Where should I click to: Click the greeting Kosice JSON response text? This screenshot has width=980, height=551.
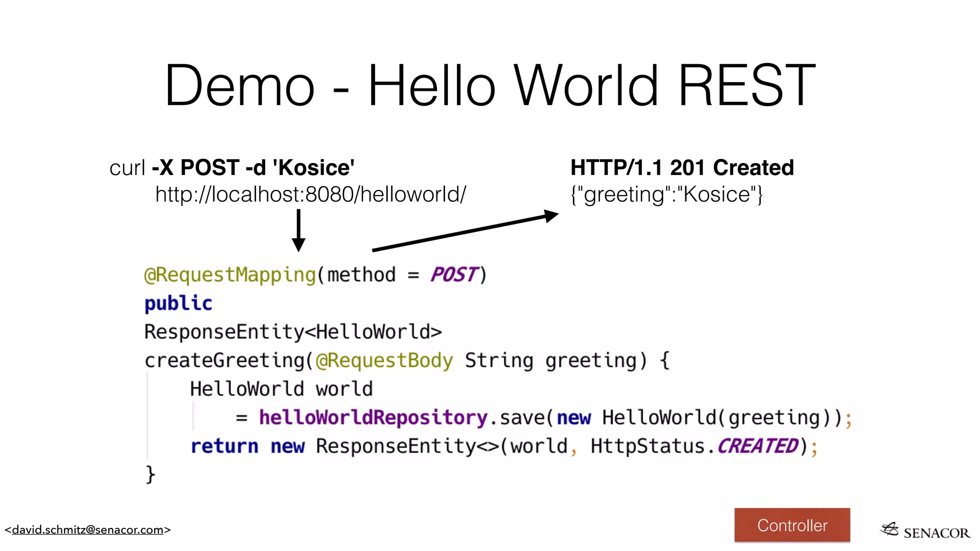click(667, 195)
